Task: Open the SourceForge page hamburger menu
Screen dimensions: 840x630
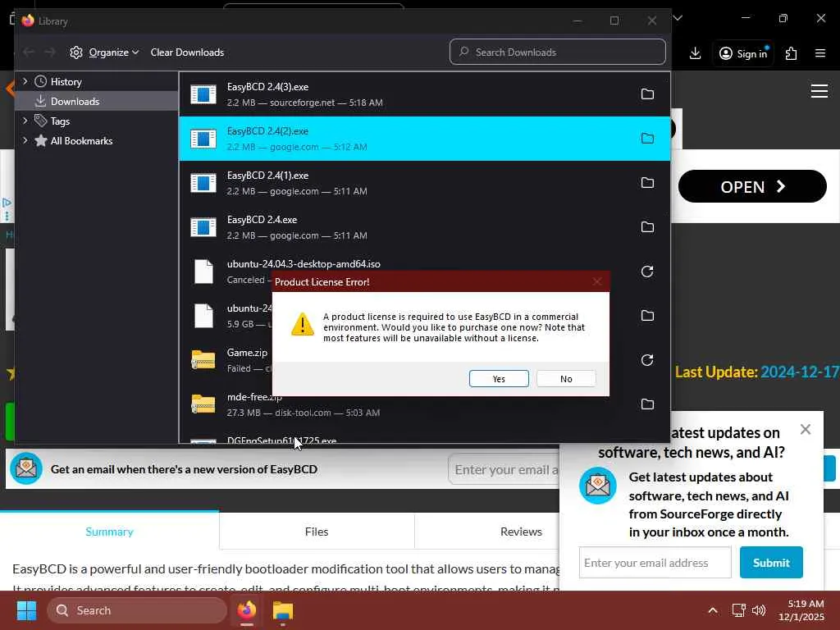Action: pyautogui.click(x=819, y=91)
